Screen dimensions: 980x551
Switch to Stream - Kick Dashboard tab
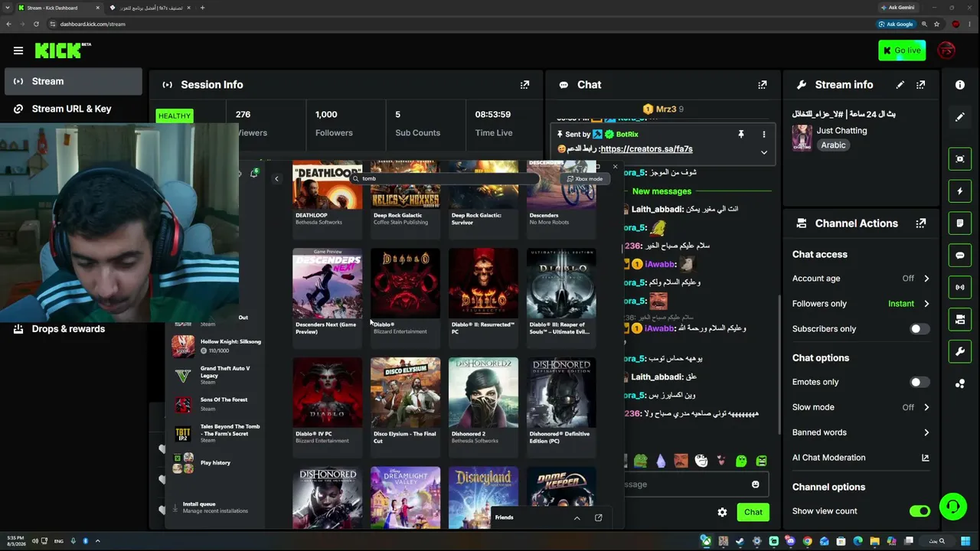[59, 8]
